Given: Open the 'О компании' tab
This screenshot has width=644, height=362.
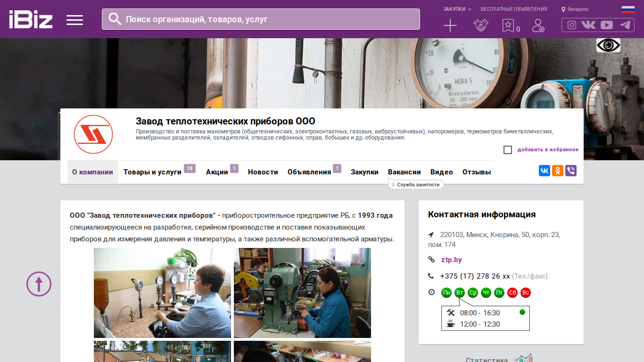Looking at the screenshot, I should (x=92, y=172).
